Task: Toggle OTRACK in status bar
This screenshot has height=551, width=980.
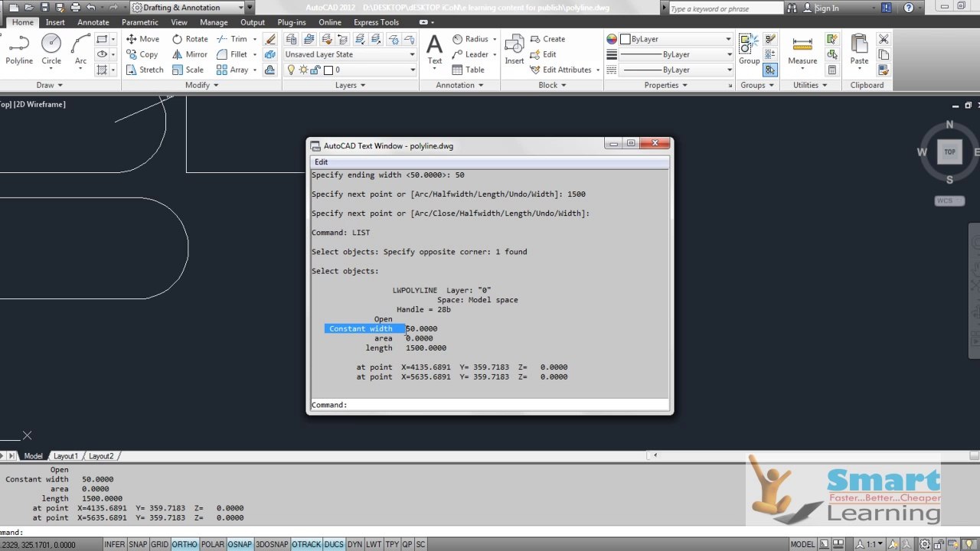Action: 306,544
